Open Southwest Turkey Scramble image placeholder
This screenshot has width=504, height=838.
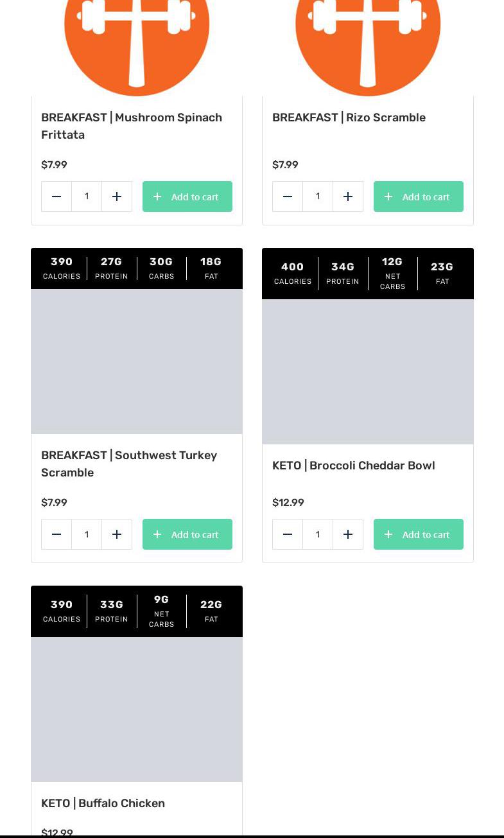click(x=137, y=362)
